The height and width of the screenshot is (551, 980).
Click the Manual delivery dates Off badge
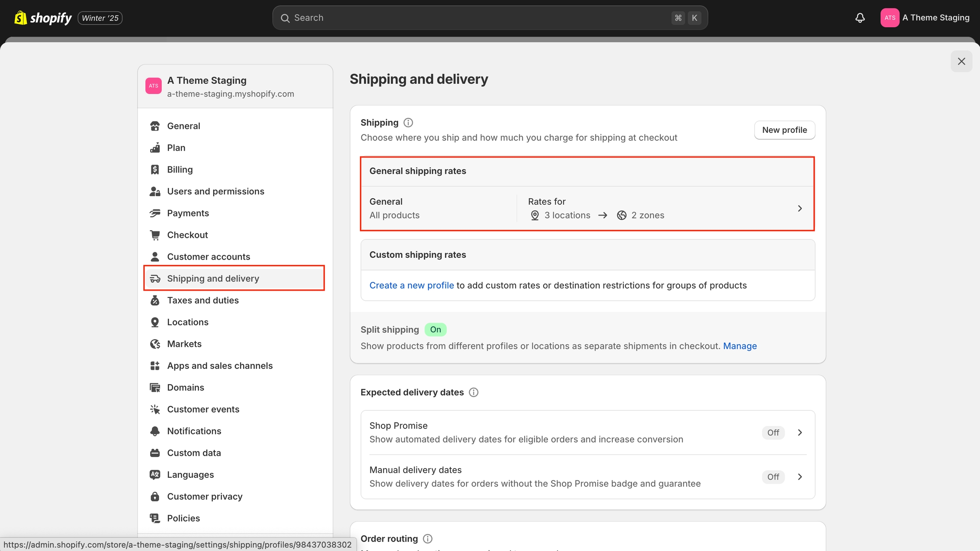773,477
